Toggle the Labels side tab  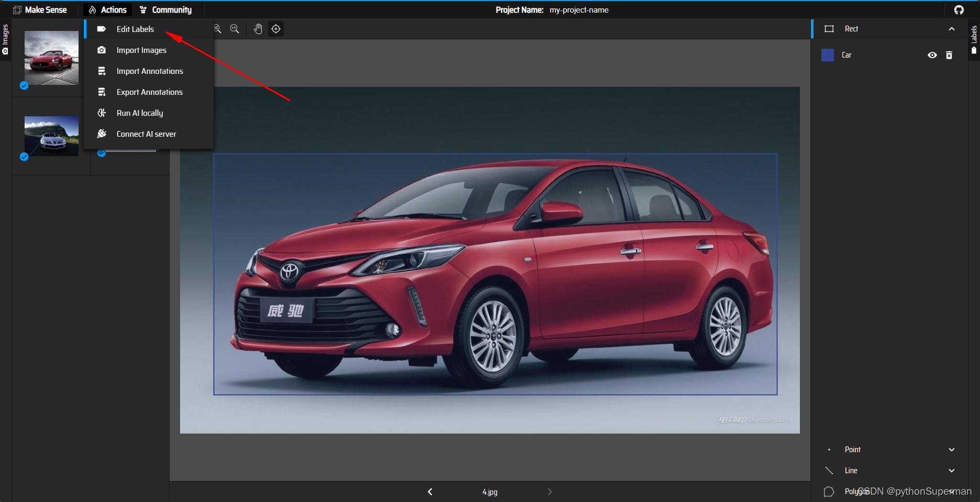pyautogui.click(x=974, y=40)
